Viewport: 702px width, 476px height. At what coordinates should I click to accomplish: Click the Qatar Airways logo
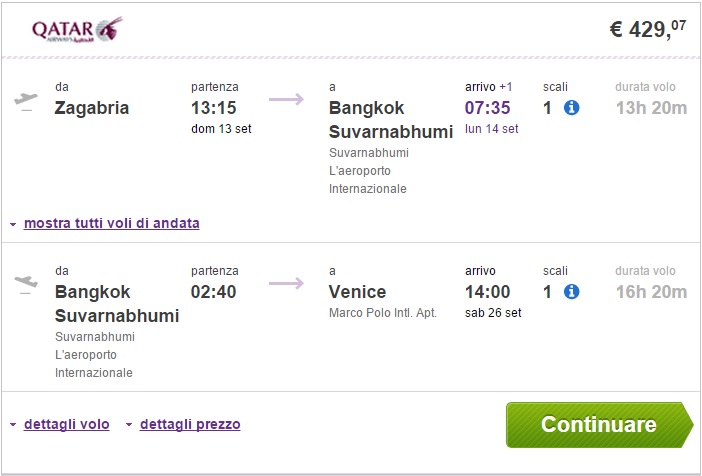point(78,29)
